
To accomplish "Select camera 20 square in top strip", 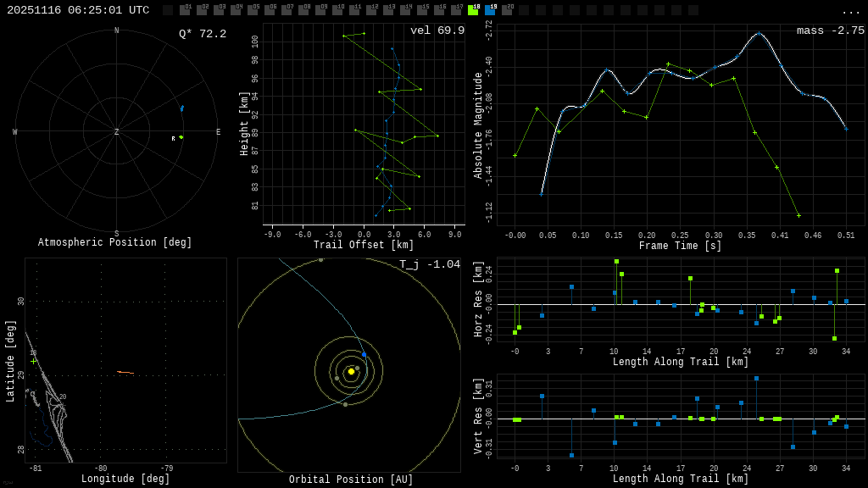I will 507,10.
